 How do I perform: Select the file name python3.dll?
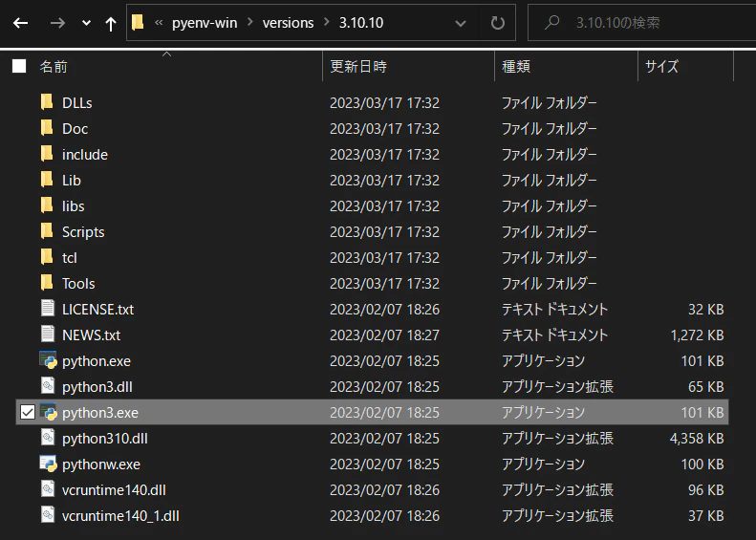[x=97, y=387]
